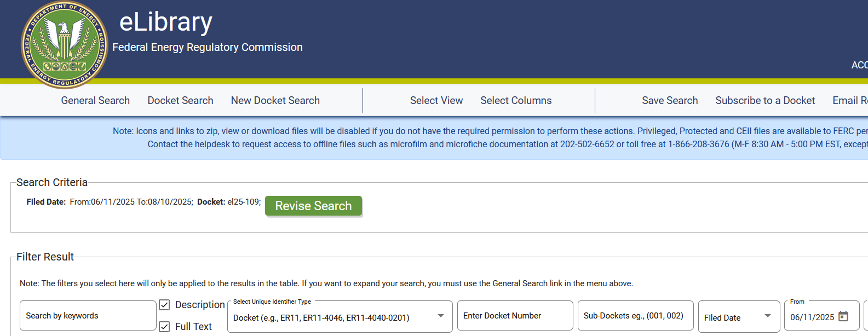The image size is (868, 336).
Task: Click the Sub-Dockets input field
Action: [635, 316]
